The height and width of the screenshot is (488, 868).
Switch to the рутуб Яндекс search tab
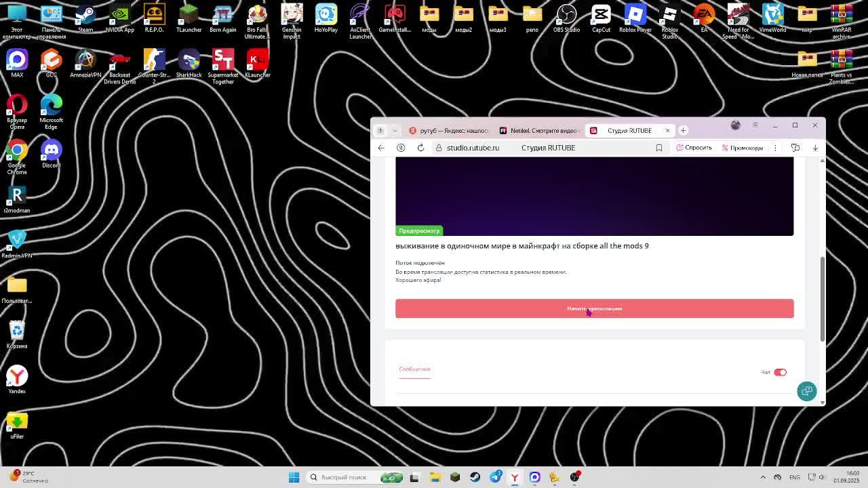[448, 131]
